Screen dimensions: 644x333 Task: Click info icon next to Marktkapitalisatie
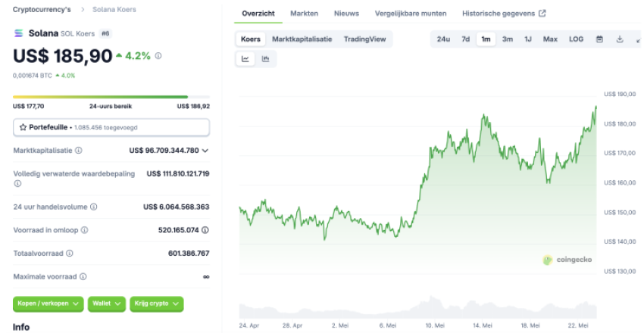click(79, 151)
